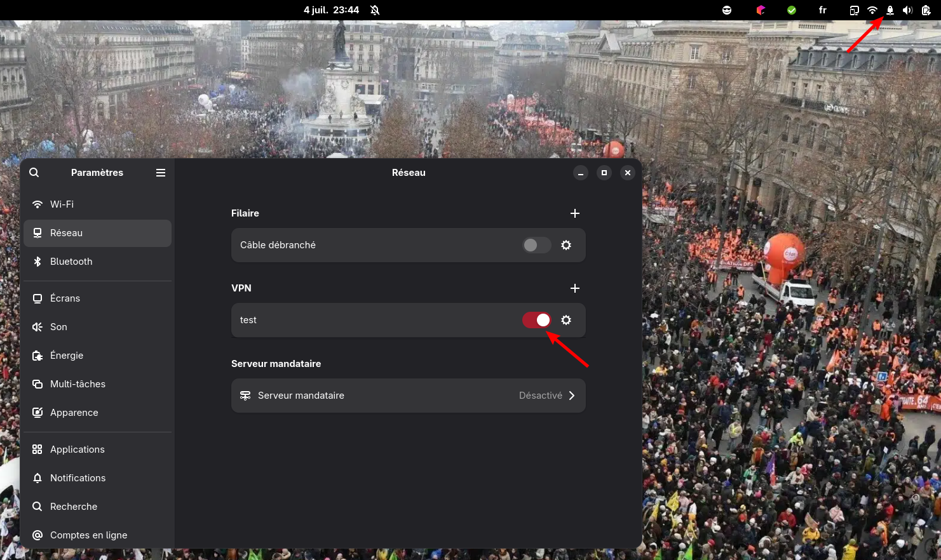The height and width of the screenshot is (560, 941).
Task: Click the sunglasses smiley tray icon
Action: (727, 10)
